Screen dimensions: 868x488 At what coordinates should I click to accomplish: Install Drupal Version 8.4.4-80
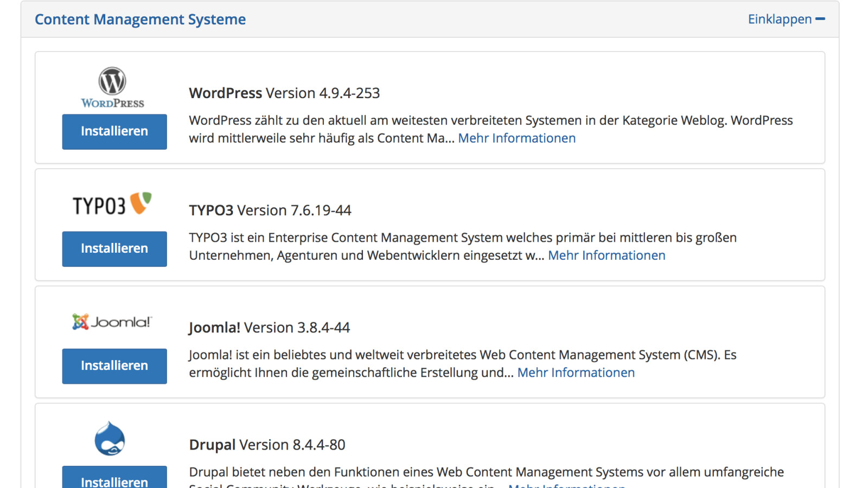tap(114, 480)
